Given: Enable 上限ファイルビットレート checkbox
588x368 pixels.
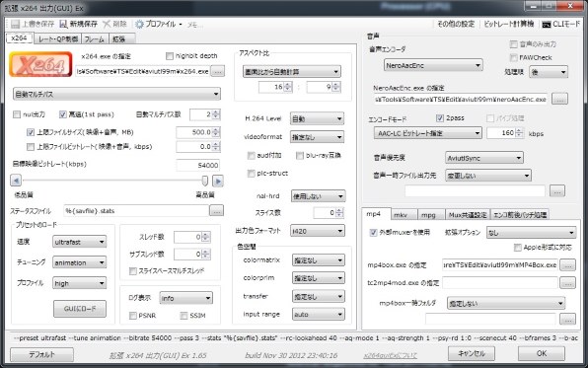Looking at the screenshot, I should [x=31, y=147].
